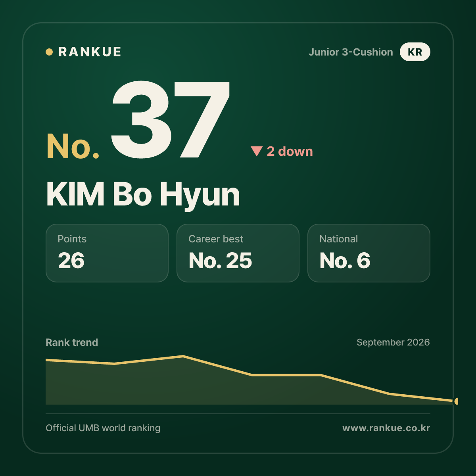Click the Career best label
This screenshot has height=476, width=476.
click(216, 239)
